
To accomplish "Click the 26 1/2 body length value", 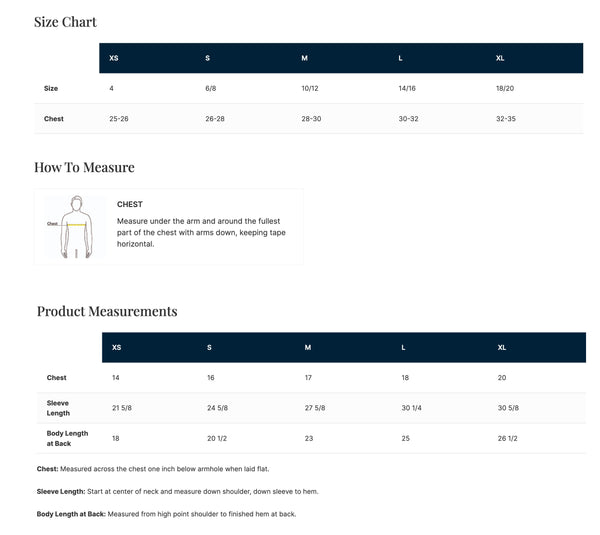I will click(x=509, y=438).
